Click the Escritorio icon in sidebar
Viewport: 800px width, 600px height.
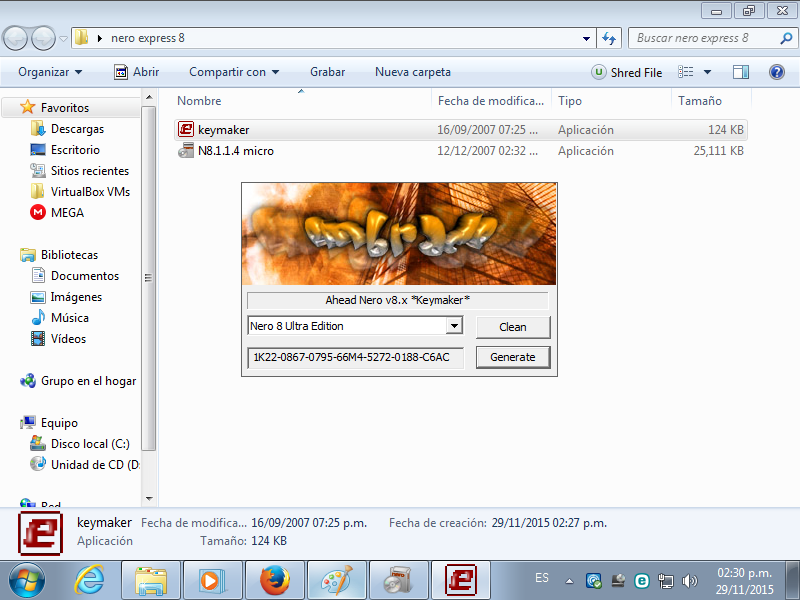point(38,149)
